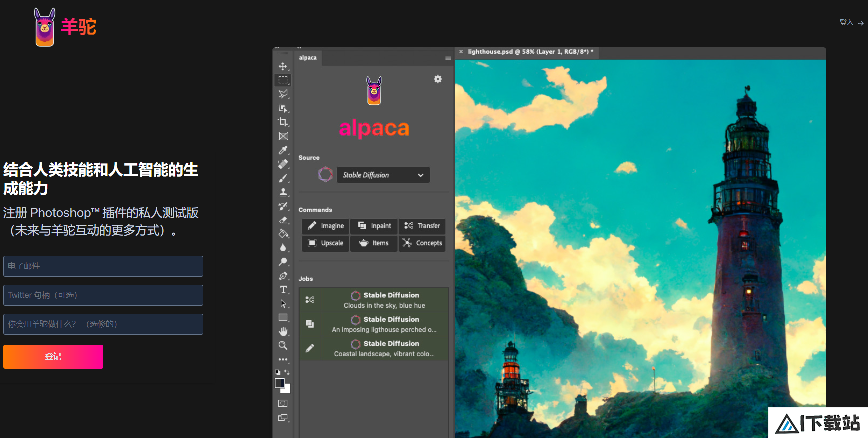Select the Path Selection tool

(283, 303)
